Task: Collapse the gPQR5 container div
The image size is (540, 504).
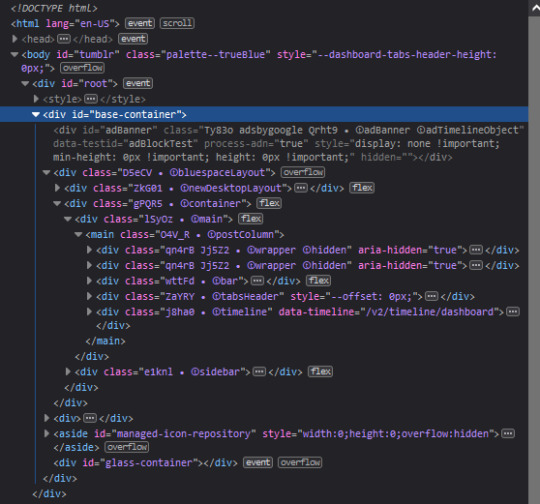Action: 57,203
